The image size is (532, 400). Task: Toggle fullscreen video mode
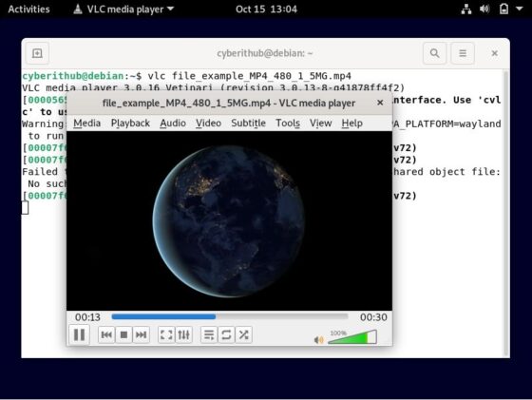[166, 334]
